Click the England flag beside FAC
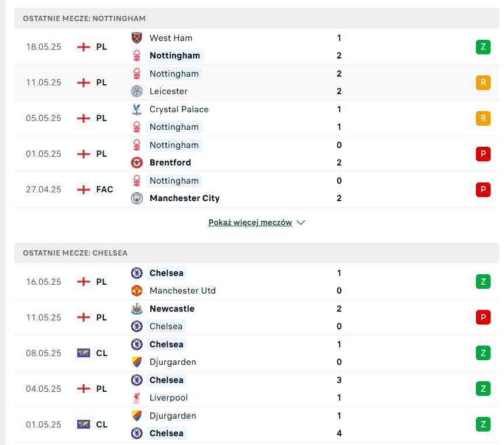 [84, 189]
